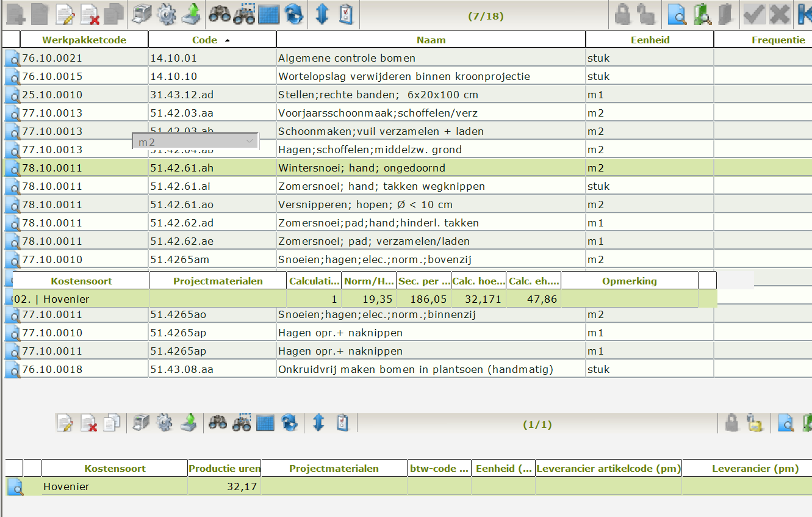Click the export green-arrow icon in the (7/18) toolbar

(190, 15)
